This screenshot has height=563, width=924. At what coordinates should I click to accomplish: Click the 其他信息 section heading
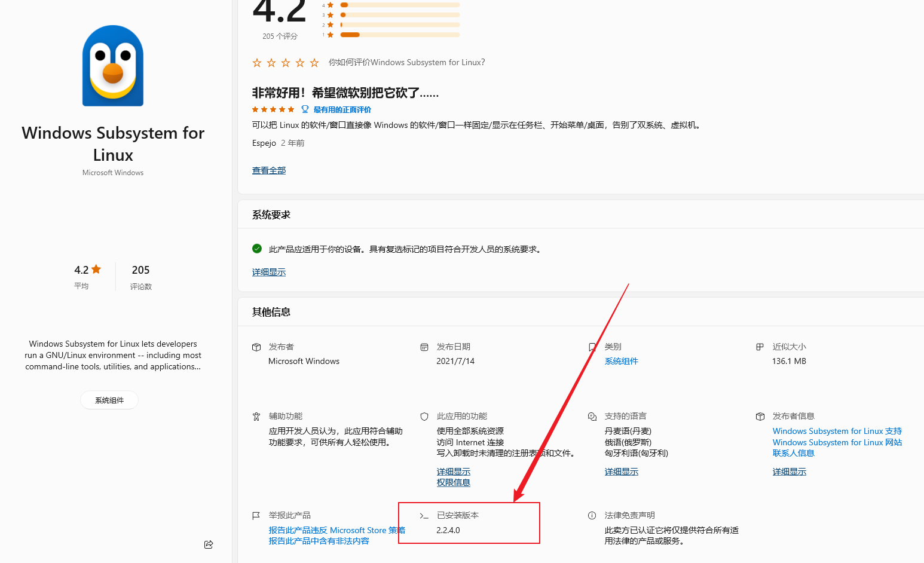pos(271,313)
